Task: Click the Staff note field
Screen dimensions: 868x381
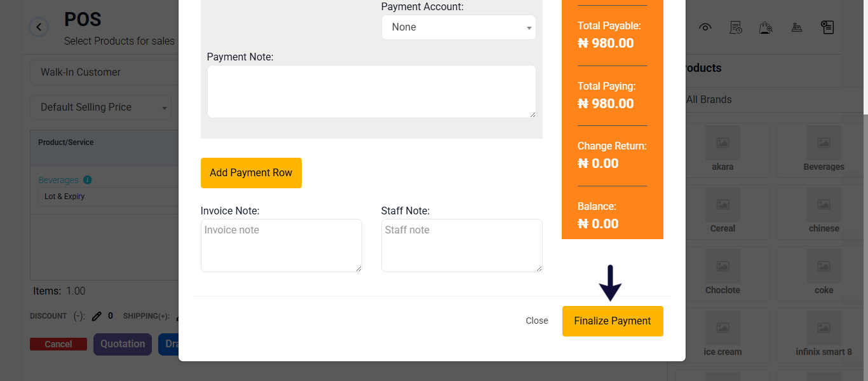Action: point(462,246)
